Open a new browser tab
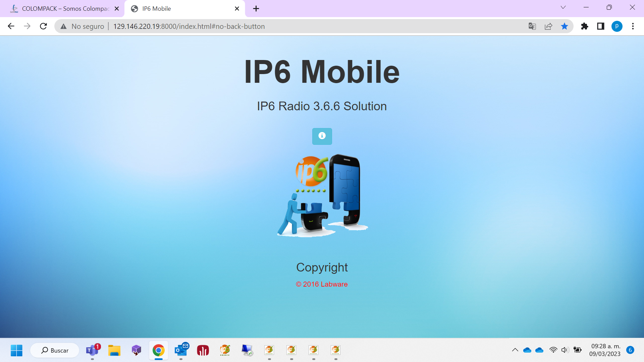The width and height of the screenshot is (644, 362). [256, 9]
